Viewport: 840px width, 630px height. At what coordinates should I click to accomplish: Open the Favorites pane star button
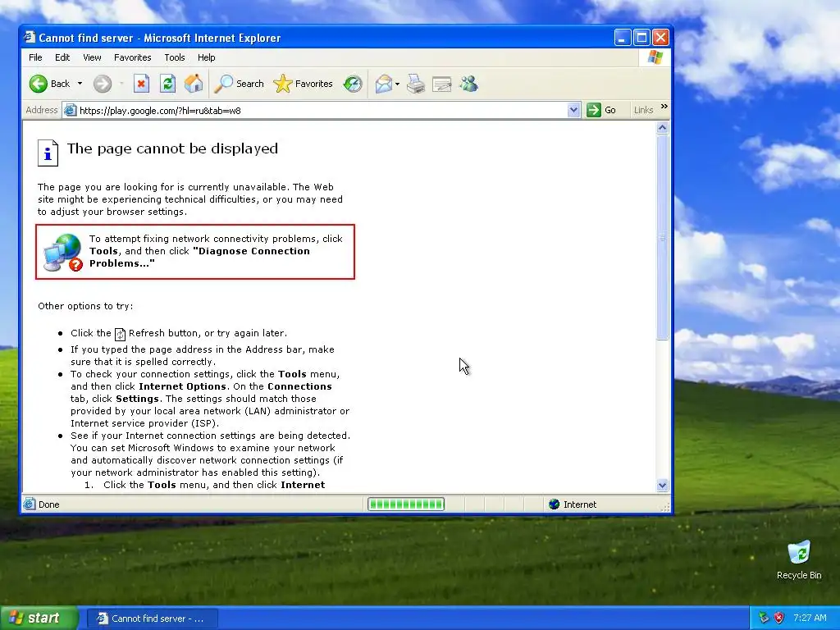(x=304, y=84)
